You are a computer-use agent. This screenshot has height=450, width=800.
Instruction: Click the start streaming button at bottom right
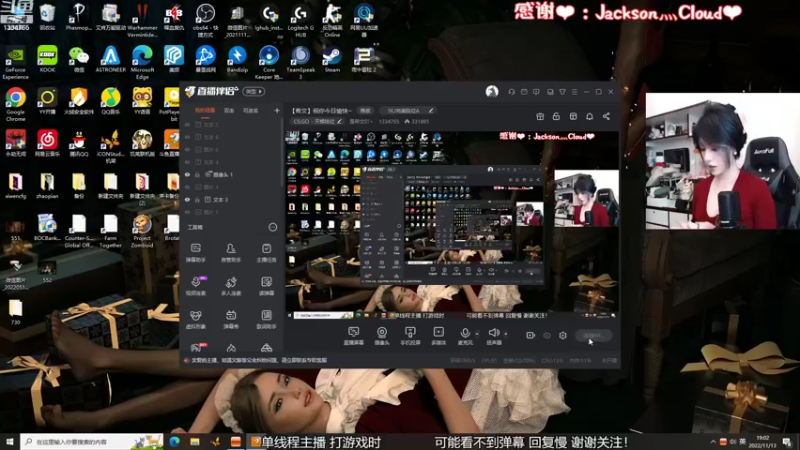pyautogui.click(x=593, y=335)
